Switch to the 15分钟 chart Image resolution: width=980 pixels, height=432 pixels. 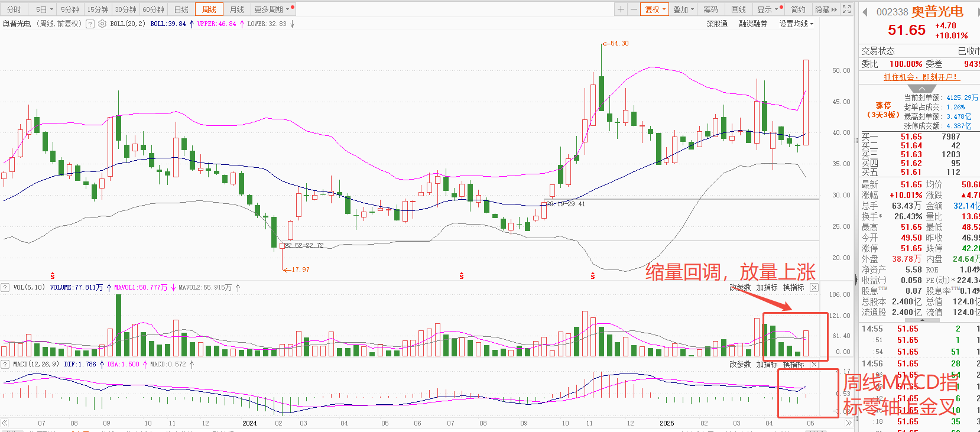click(98, 9)
